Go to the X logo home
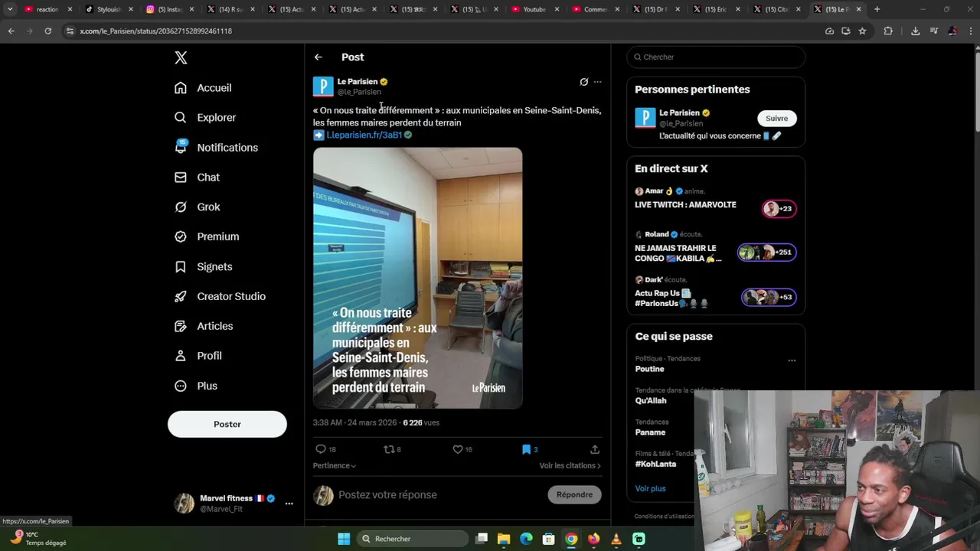This screenshot has width=980, height=551. click(x=181, y=57)
